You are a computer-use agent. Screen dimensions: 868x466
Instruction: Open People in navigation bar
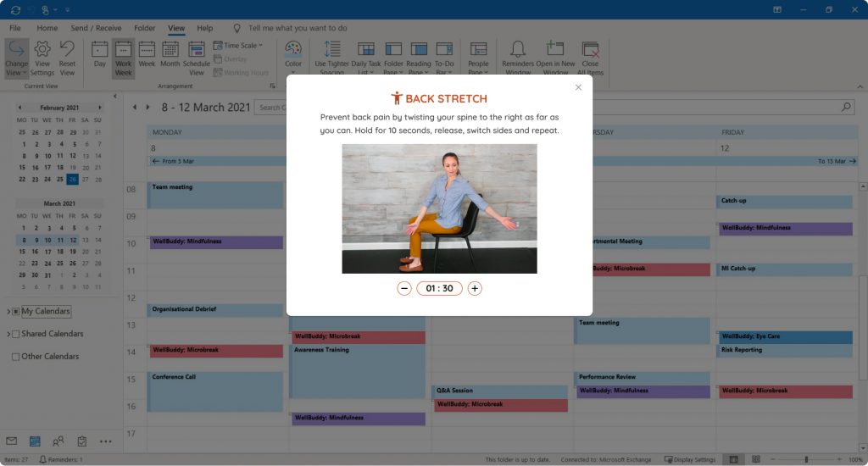[58, 441]
